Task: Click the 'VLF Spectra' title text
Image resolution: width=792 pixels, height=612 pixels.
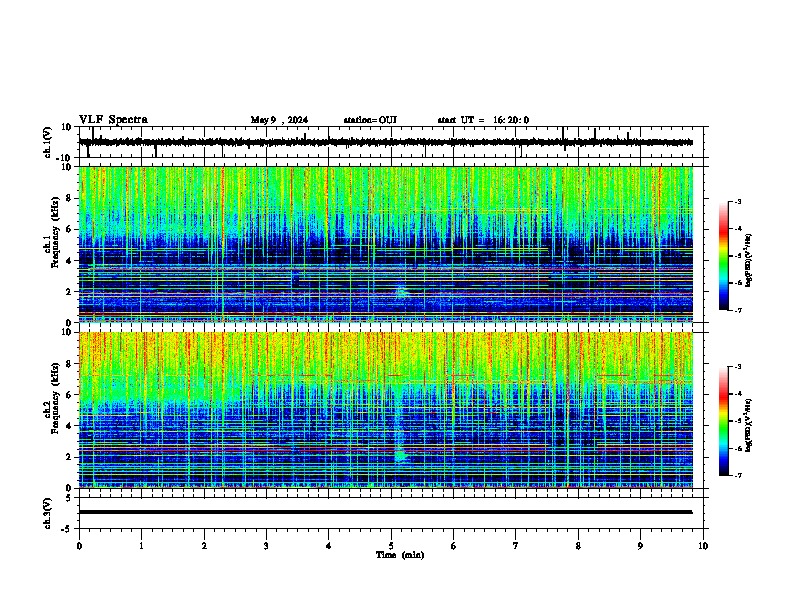Action: click(x=113, y=119)
